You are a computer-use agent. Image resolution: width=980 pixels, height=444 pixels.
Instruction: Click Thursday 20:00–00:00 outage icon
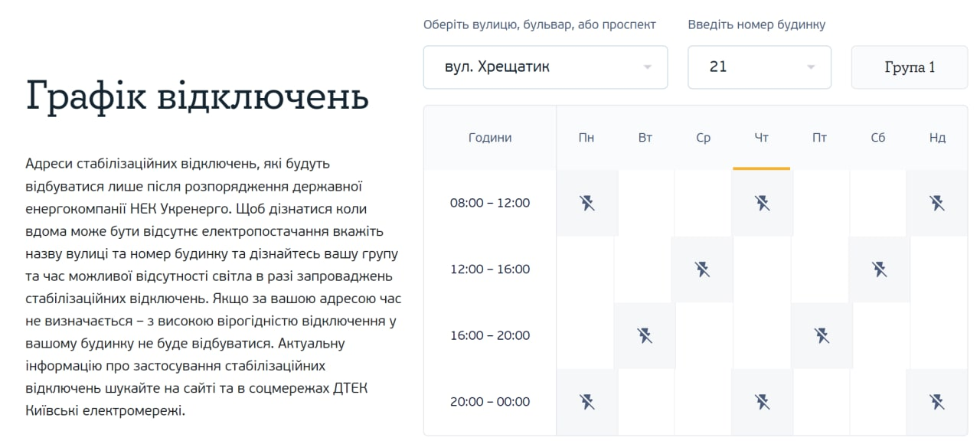point(762,401)
